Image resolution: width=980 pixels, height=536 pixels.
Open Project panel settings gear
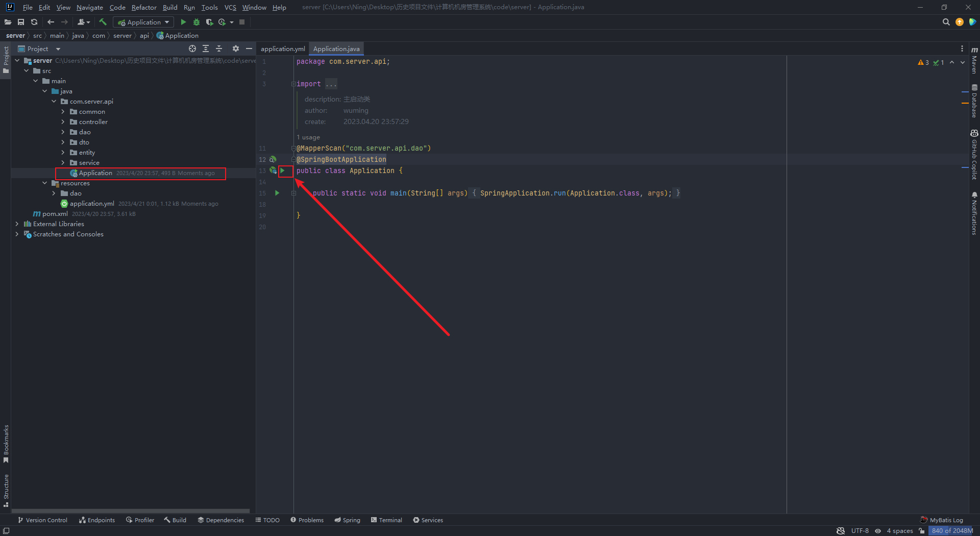click(x=235, y=48)
